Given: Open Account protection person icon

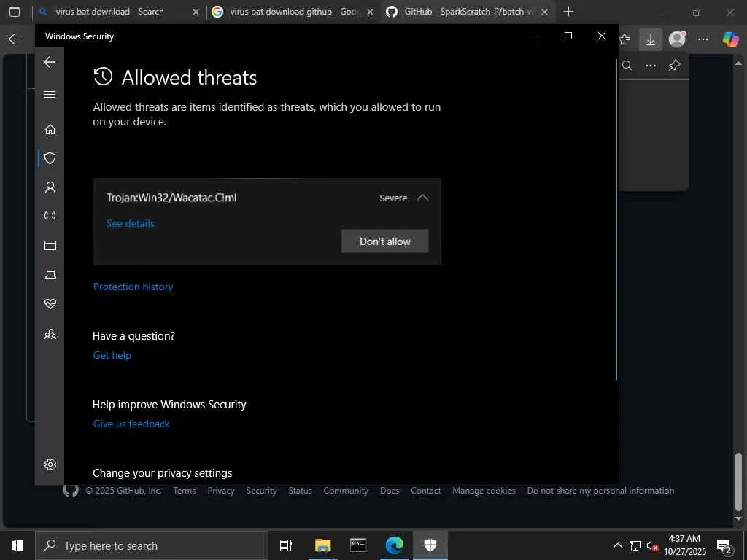Looking at the screenshot, I should (50, 187).
